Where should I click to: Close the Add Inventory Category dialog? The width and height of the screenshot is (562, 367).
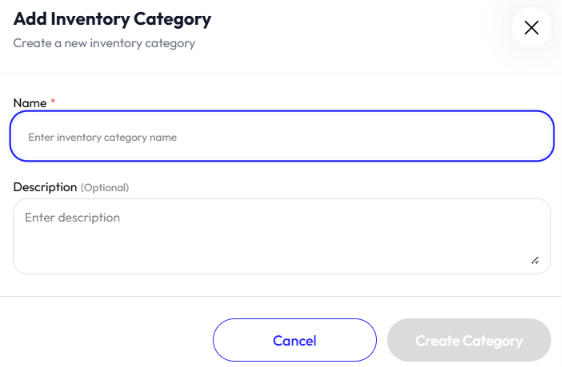click(531, 28)
